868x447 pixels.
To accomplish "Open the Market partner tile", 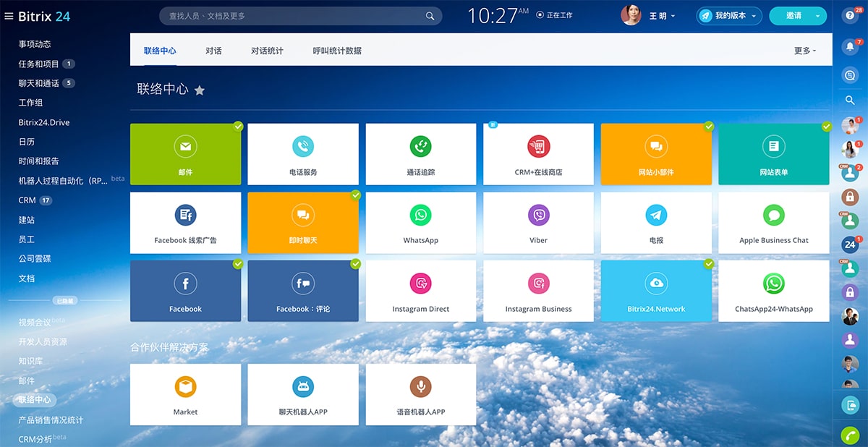I will click(185, 394).
